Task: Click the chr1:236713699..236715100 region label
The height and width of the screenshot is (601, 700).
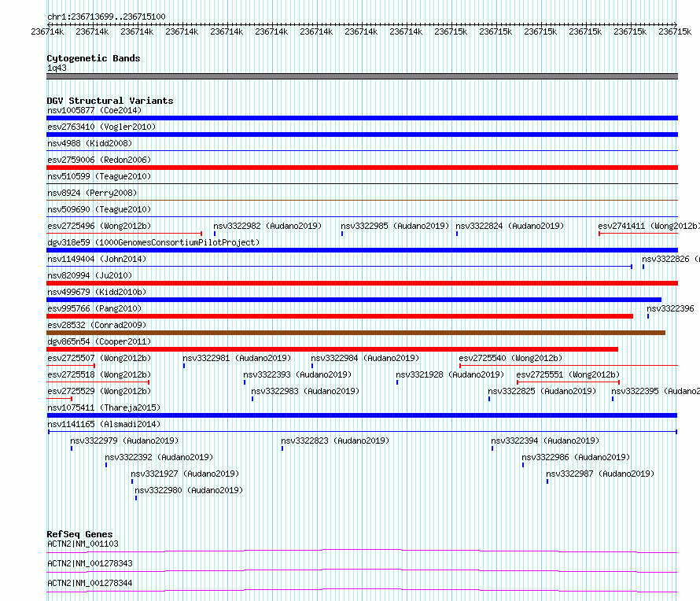Action: coord(106,17)
